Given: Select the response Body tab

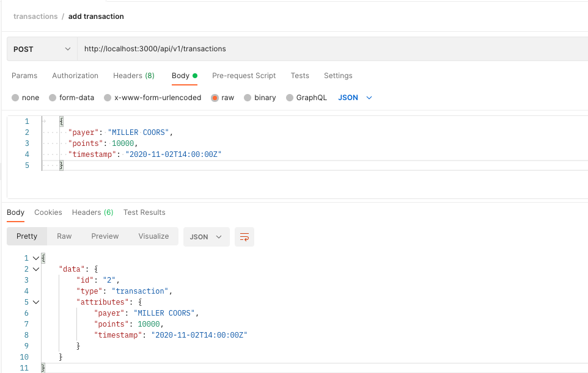Looking at the screenshot, I should pyautogui.click(x=15, y=212).
